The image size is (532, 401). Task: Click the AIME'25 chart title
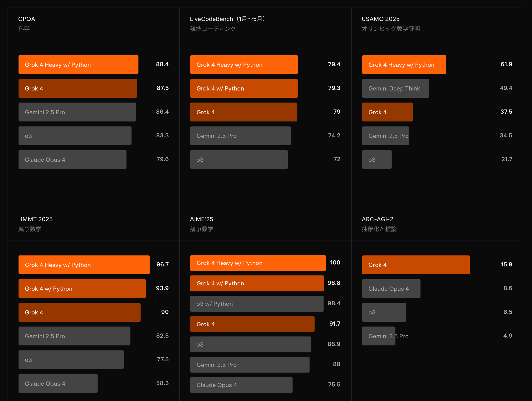pos(202,219)
